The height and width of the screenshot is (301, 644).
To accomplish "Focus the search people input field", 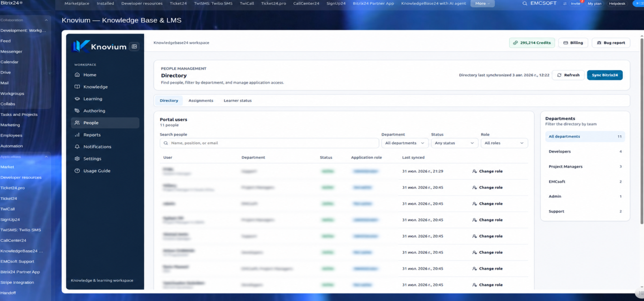I will [x=269, y=143].
